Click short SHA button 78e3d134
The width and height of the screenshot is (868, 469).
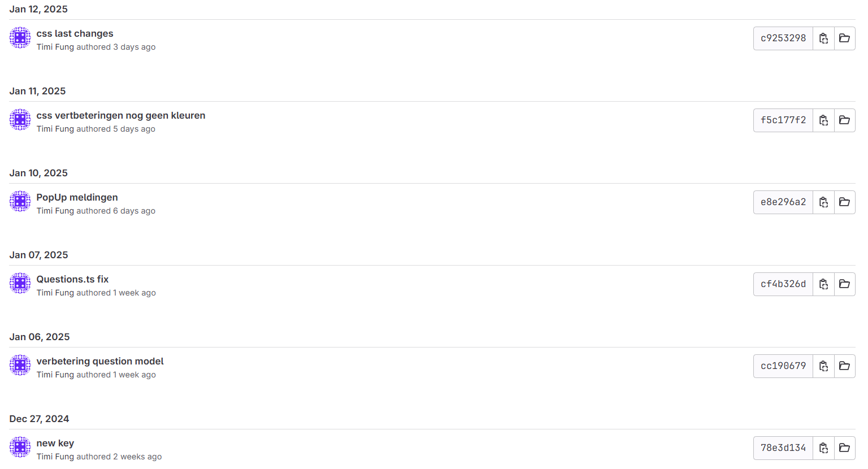coord(783,448)
